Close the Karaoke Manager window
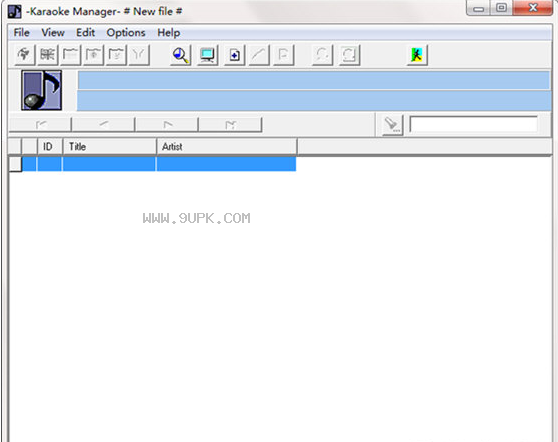Viewport: 558px width, 442px height. pos(533,8)
